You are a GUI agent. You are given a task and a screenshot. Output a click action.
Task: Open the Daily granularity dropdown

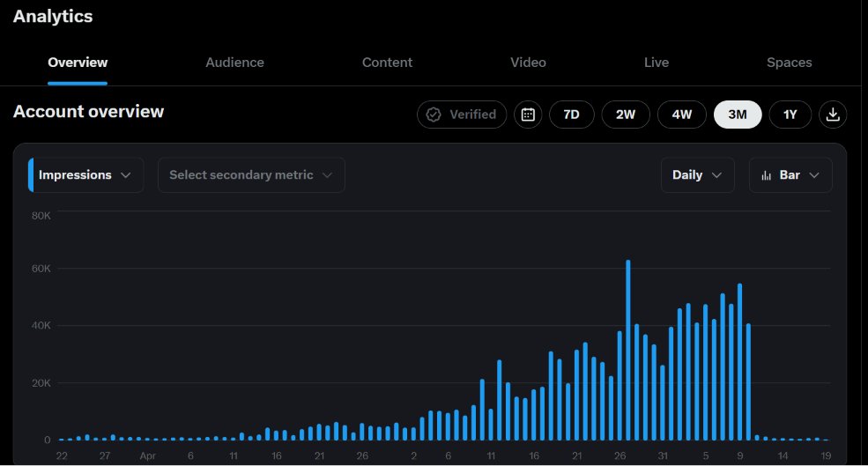[698, 175]
